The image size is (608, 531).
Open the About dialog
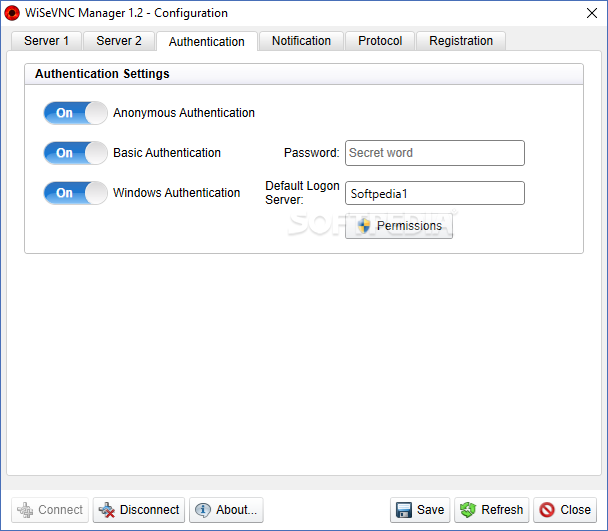(x=226, y=510)
